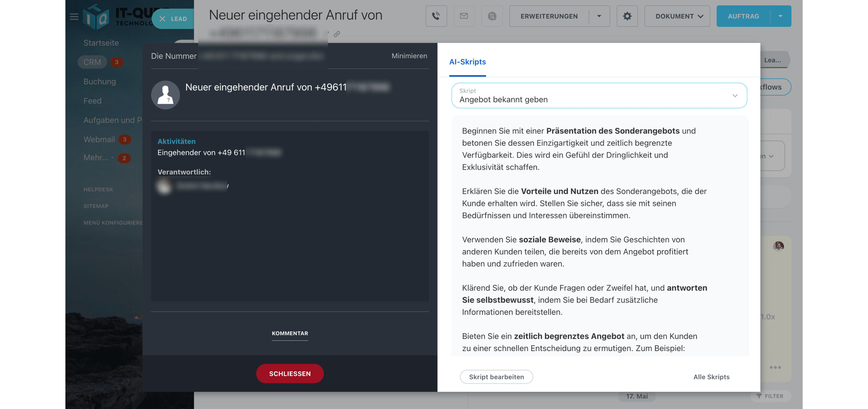
Task: Click the phone call icon in toolbar
Action: [436, 16]
